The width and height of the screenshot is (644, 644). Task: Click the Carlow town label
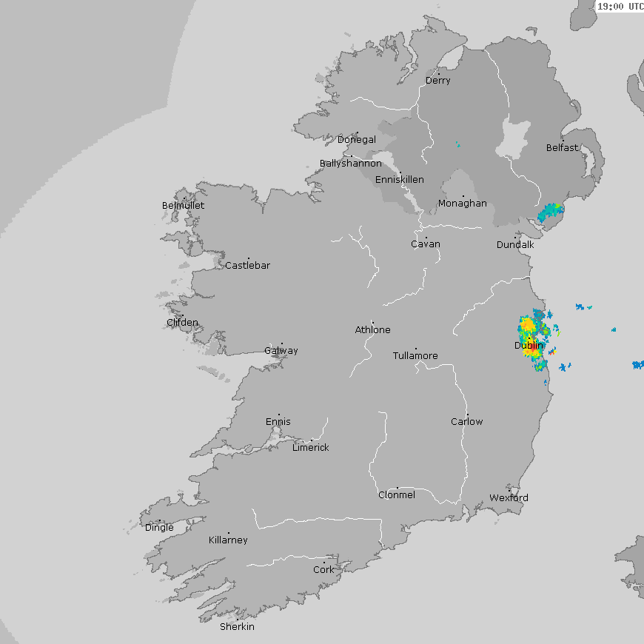[x=467, y=421]
